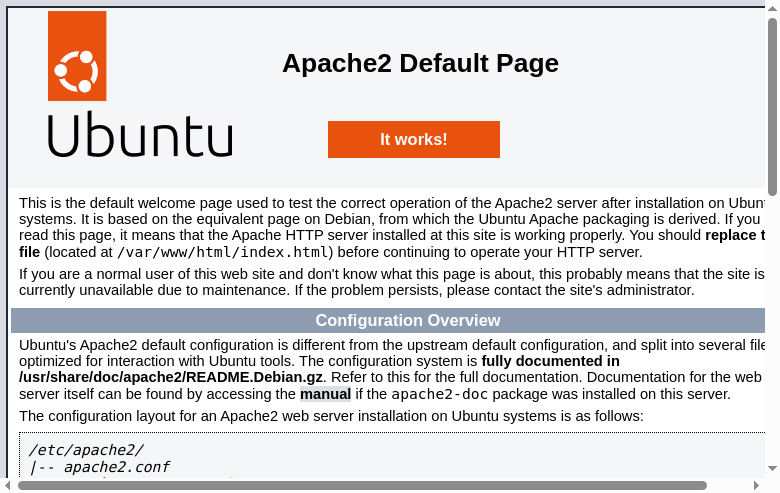
Task: Click the "Apache2 Default Page" heading
Action: pos(420,63)
